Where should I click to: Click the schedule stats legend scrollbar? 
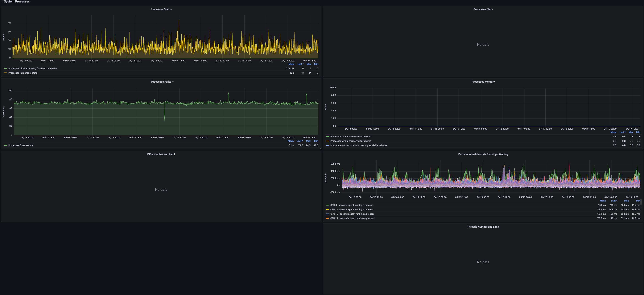(x=641, y=202)
